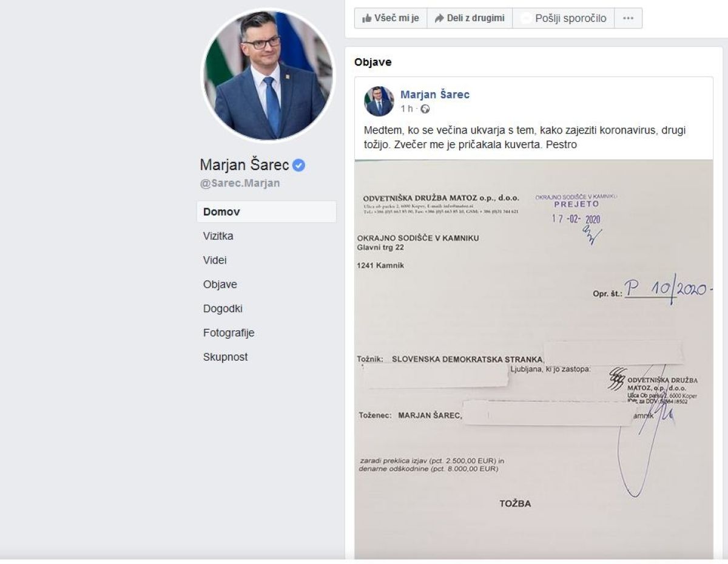This screenshot has width=728, height=564.
Task: Open Objave in the left navigation
Action: coord(220,285)
